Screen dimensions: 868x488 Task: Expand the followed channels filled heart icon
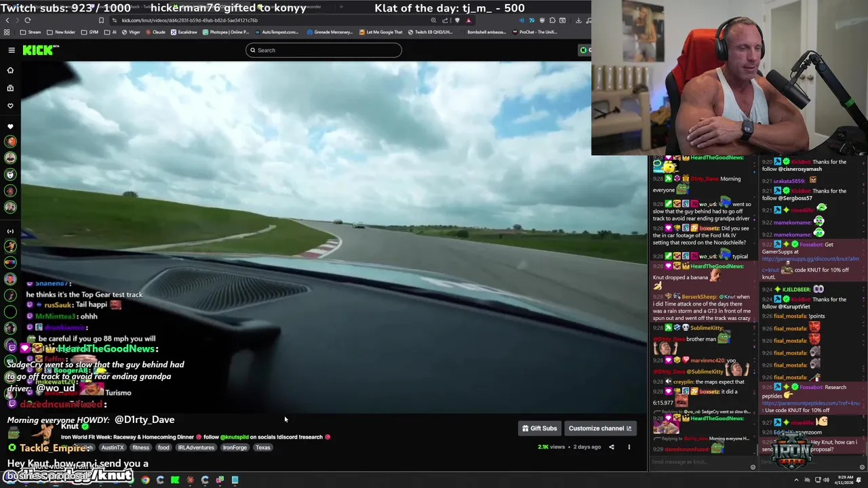tap(10, 127)
